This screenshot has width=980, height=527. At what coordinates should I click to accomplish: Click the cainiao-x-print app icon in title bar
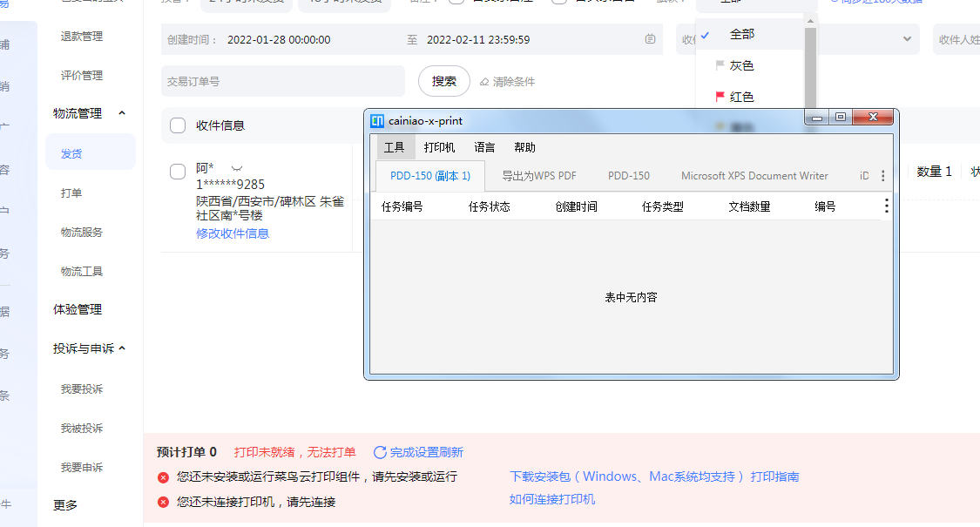pyautogui.click(x=377, y=122)
